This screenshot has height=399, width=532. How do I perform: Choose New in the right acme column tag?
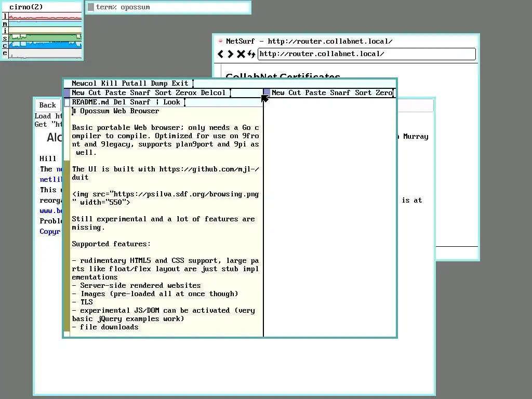[278, 92]
